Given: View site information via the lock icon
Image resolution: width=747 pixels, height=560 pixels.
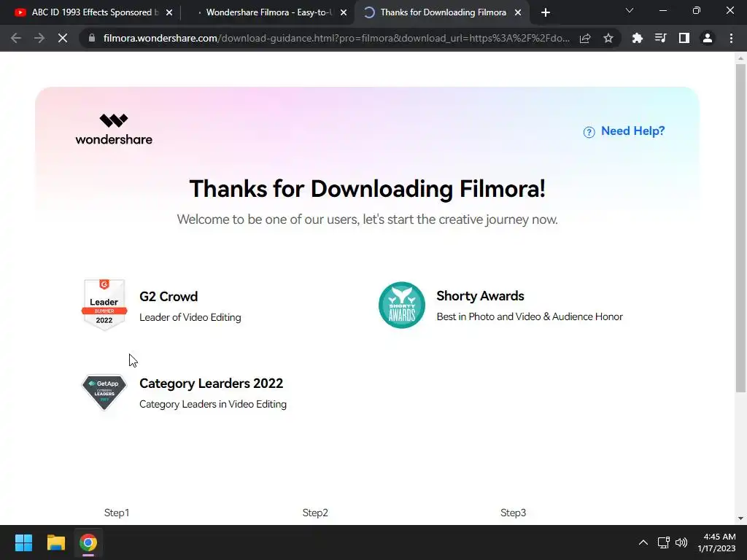Looking at the screenshot, I should click(92, 38).
